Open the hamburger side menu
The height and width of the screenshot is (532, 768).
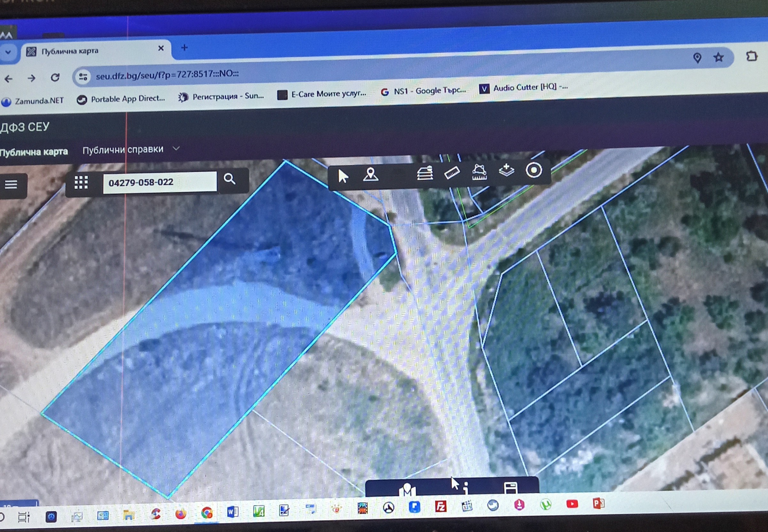[11, 184]
